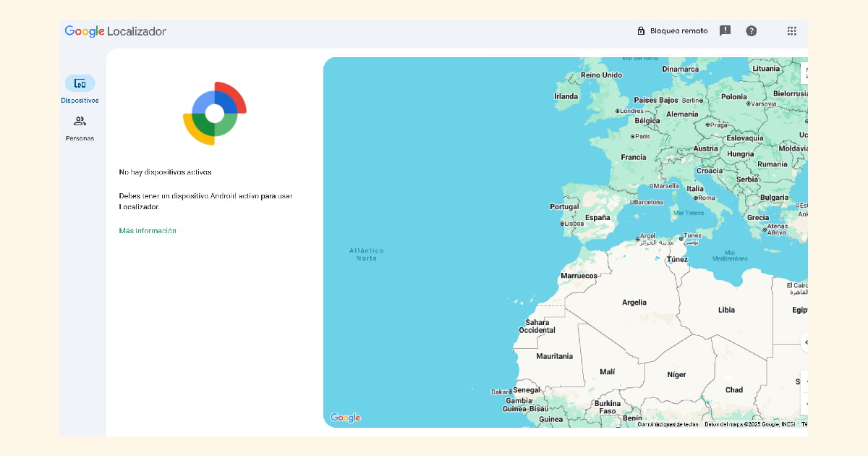This screenshot has height=456, width=868.
Task: Select the Dispositivos tab label
Action: click(x=80, y=101)
